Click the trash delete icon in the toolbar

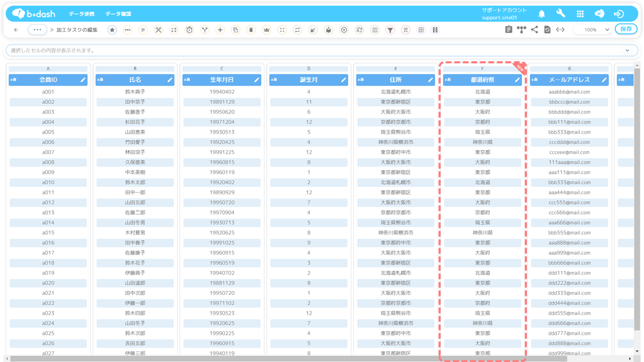click(251, 30)
